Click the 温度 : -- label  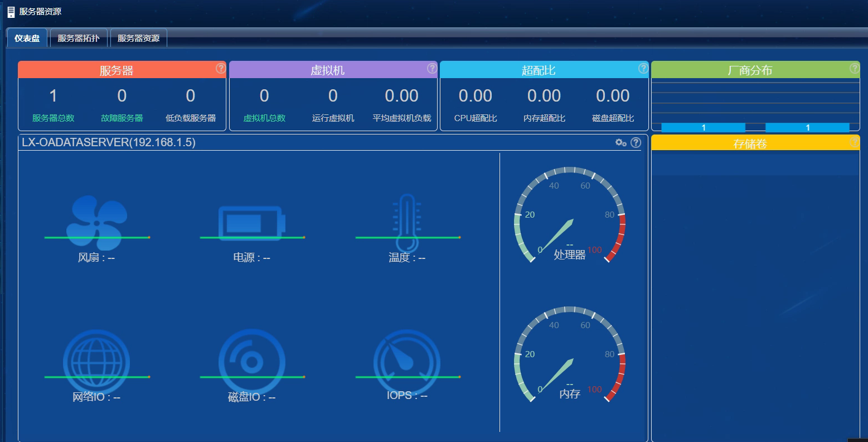point(407,258)
